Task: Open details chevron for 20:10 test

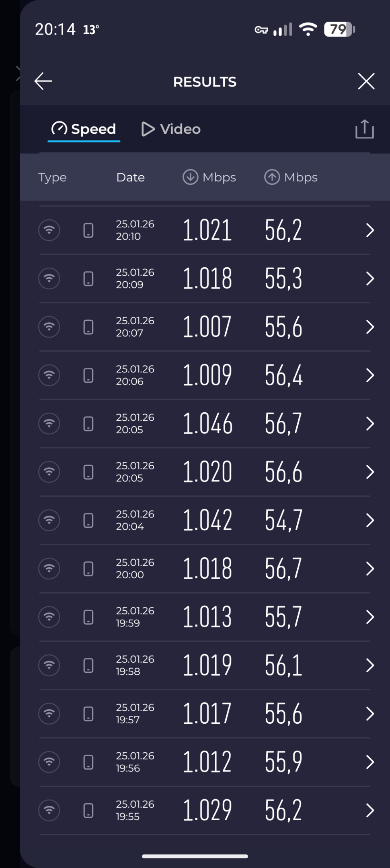Action: tap(370, 230)
